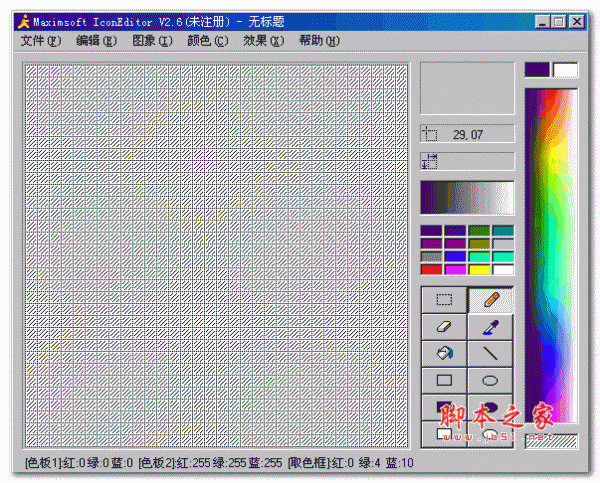Pick a color from the rainbow spectrum strip
The image size is (600, 483).
pos(551,256)
